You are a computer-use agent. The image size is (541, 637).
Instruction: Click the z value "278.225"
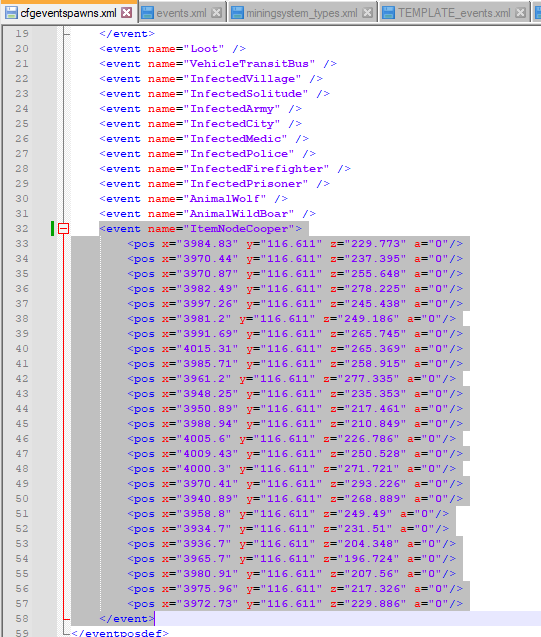376,289
